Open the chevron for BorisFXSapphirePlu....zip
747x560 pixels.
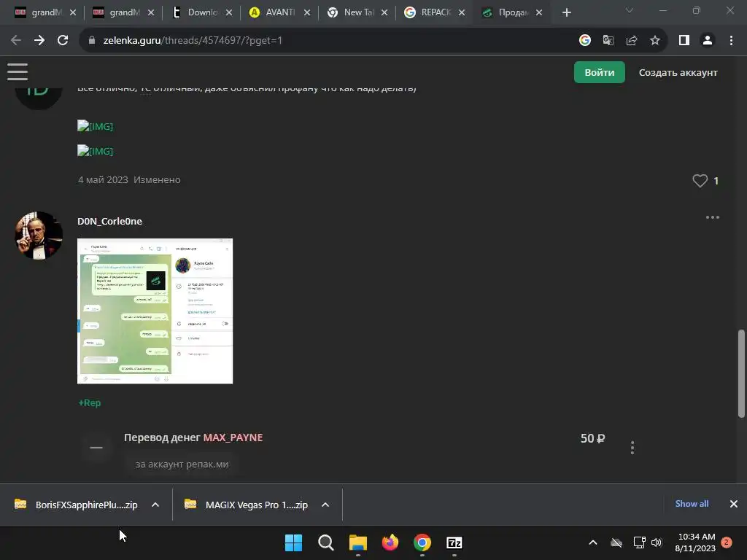click(x=155, y=505)
